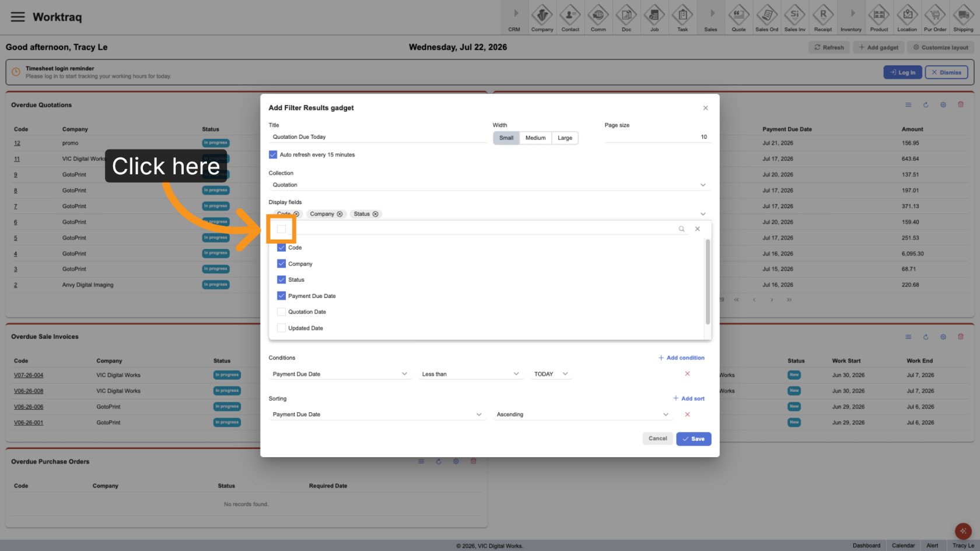Delete the top-right gadget panel
The image size is (980, 551).
[961, 105]
